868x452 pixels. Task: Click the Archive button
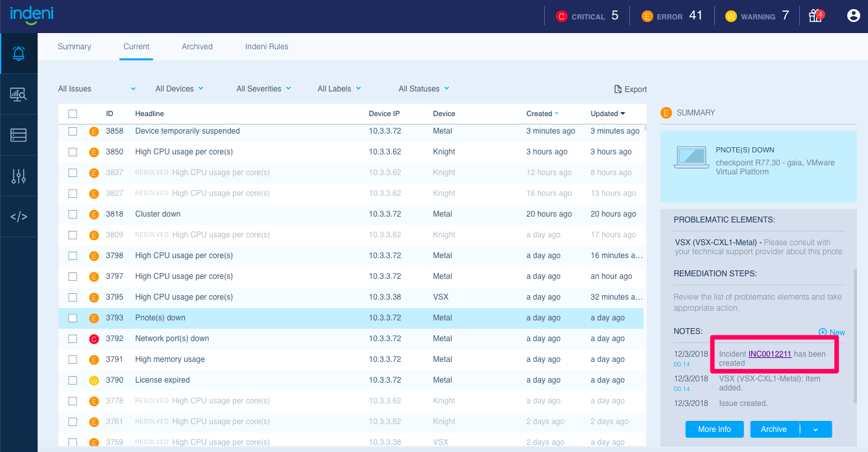[775, 429]
